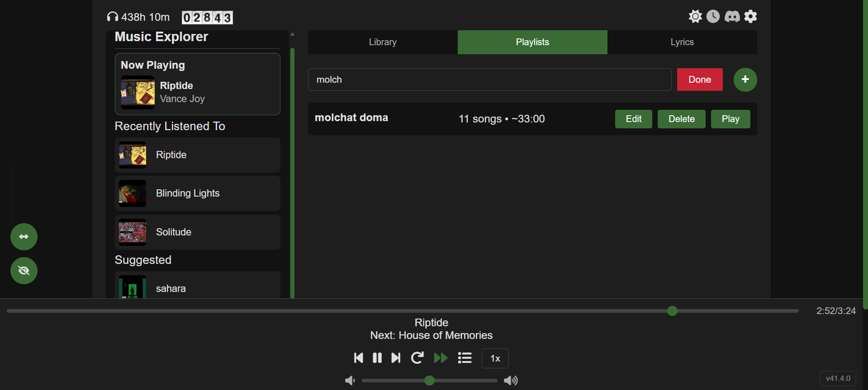Toggle repeat loop icon
868x390 pixels.
click(x=417, y=358)
